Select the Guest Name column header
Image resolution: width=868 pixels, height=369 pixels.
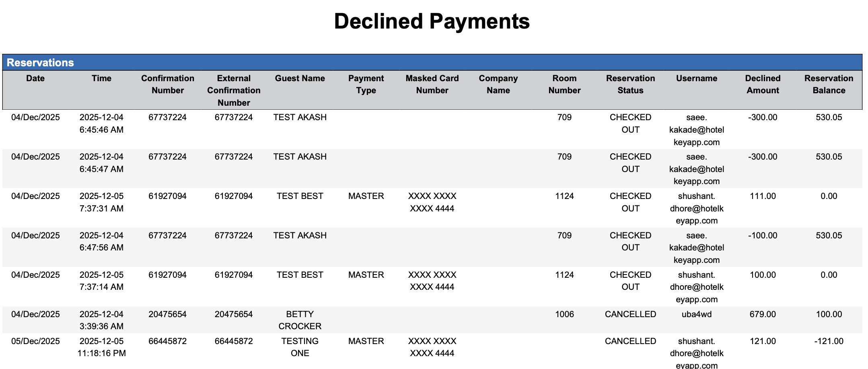(300, 78)
